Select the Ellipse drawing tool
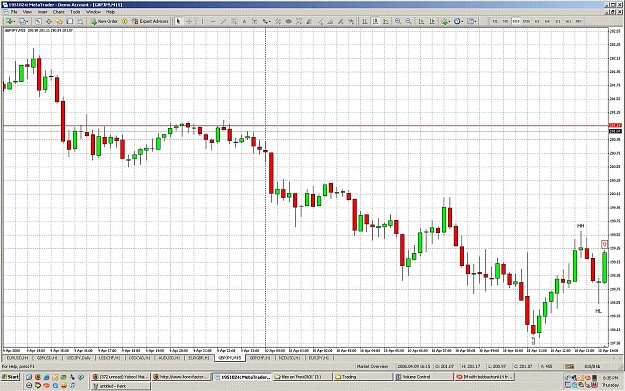 pyautogui.click(x=289, y=22)
